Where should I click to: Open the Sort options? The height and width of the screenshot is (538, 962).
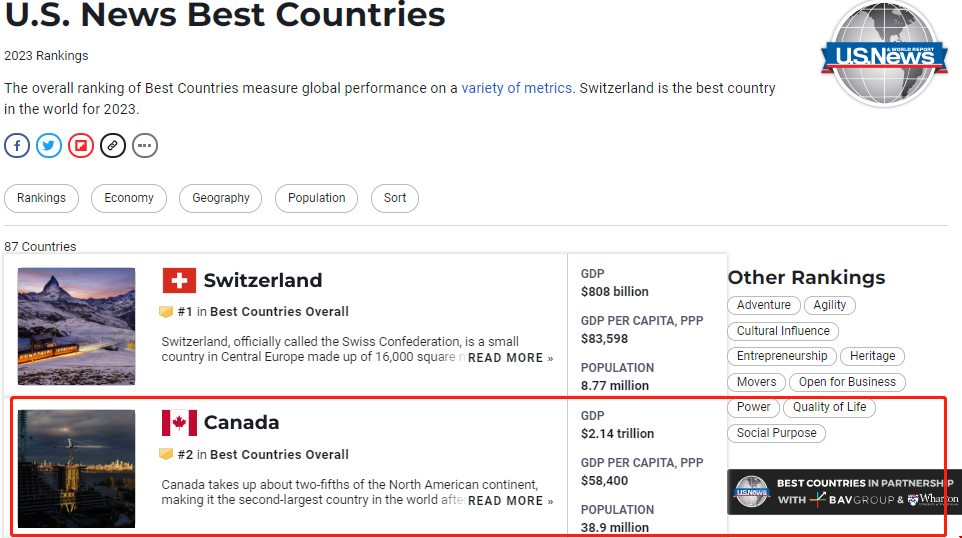click(395, 198)
